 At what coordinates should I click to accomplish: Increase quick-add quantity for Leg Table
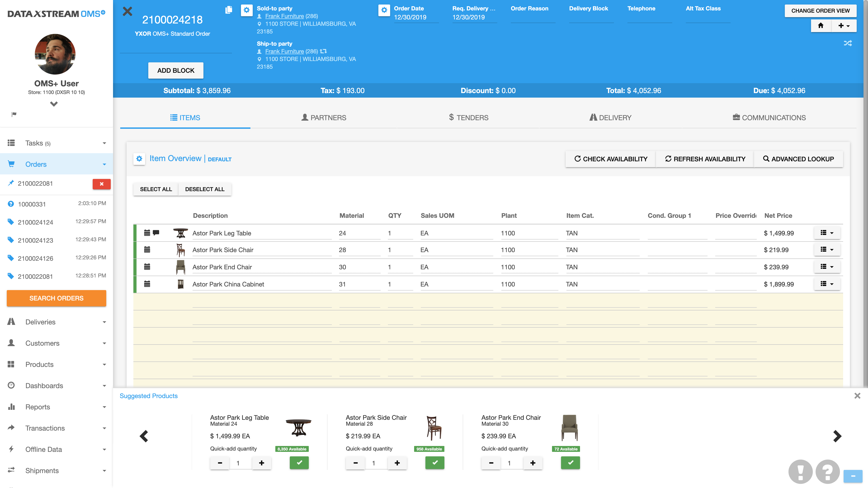click(262, 463)
